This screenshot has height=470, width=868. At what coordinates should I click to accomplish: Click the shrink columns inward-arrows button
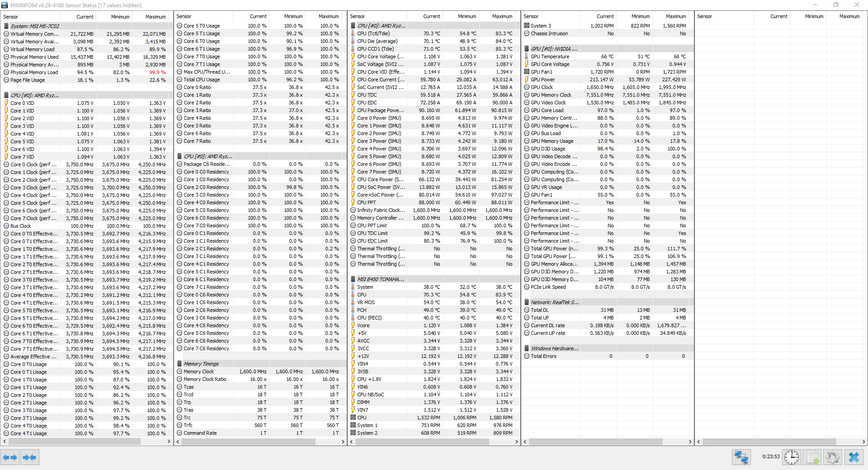coord(30,457)
